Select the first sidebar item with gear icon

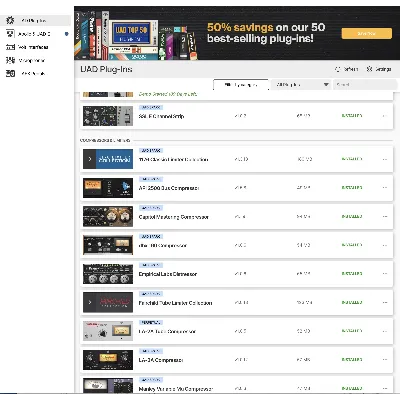click(x=35, y=20)
